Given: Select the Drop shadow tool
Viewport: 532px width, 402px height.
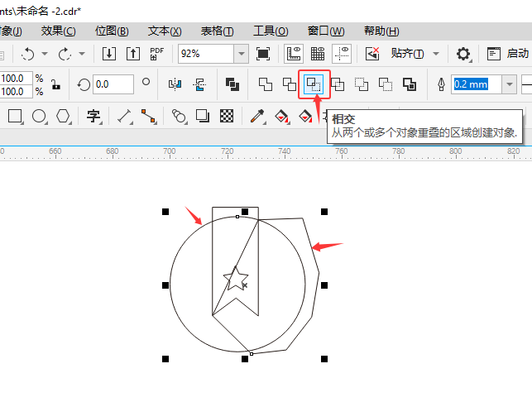Looking at the screenshot, I should pyautogui.click(x=203, y=117).
